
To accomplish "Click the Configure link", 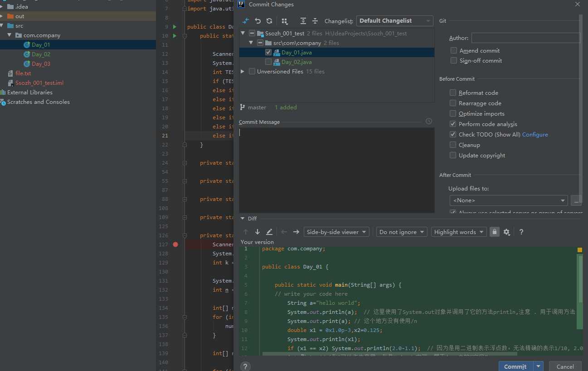I will (x=535, y=134).
